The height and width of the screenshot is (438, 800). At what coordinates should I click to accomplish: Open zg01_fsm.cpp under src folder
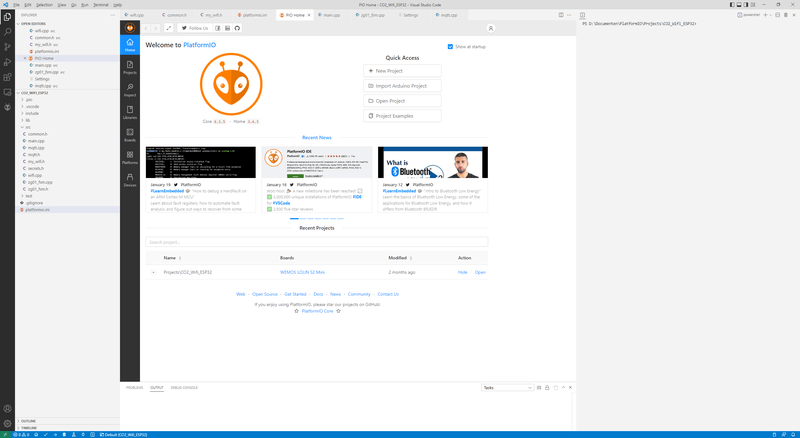click(x=40, y=182)
